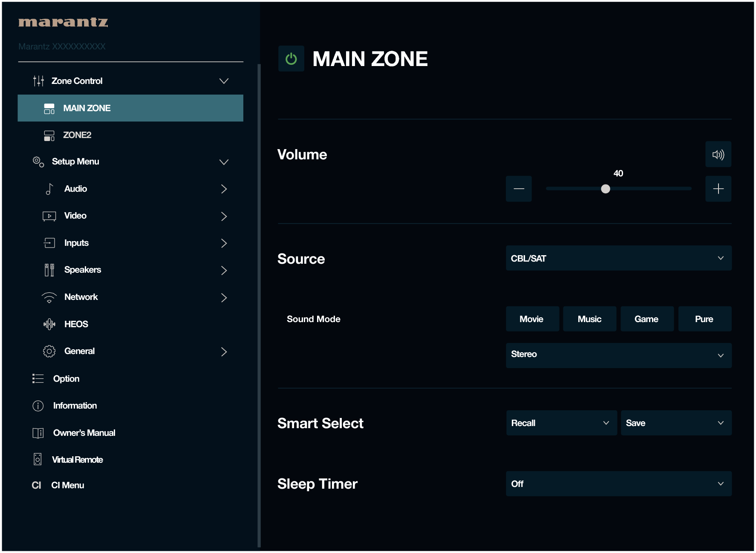This screenshot has height=553, width=756.
Task: Click the Network wifi icon
Action: tap(49, 297)
